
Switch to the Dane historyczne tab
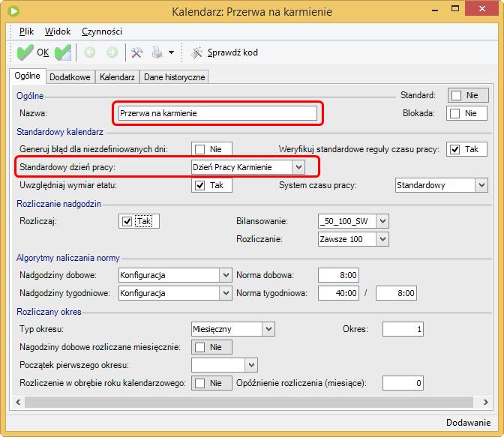[174, 77]
